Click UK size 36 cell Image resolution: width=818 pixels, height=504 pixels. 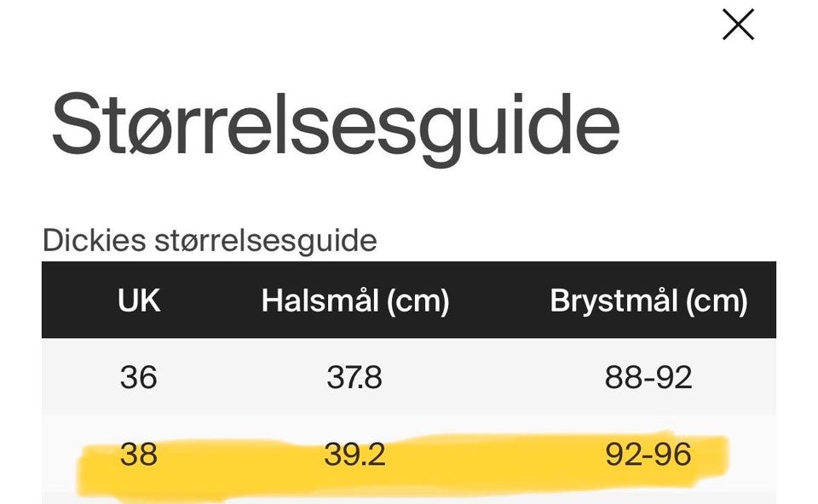coord(138,376)
